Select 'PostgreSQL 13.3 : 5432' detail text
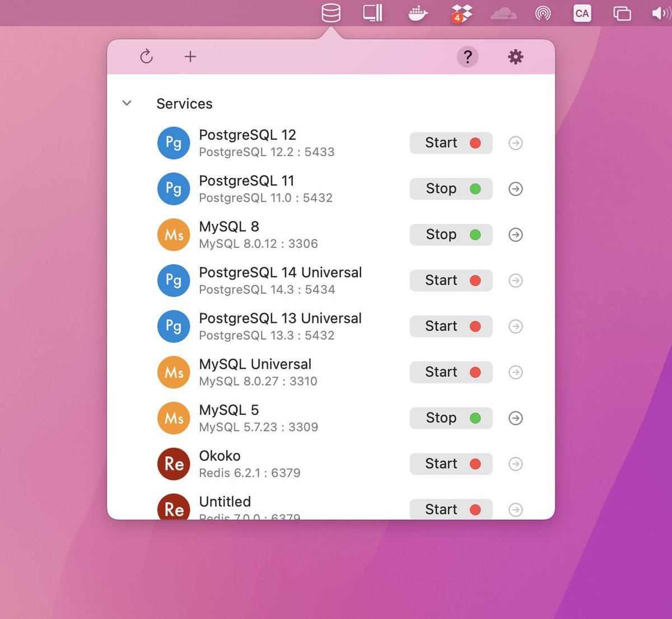The height and width of the screenshot is (619, 672). click(267, 336)
